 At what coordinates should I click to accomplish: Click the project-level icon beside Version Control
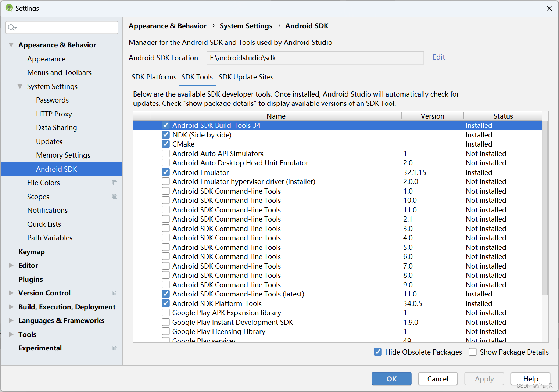click(115, 293)
